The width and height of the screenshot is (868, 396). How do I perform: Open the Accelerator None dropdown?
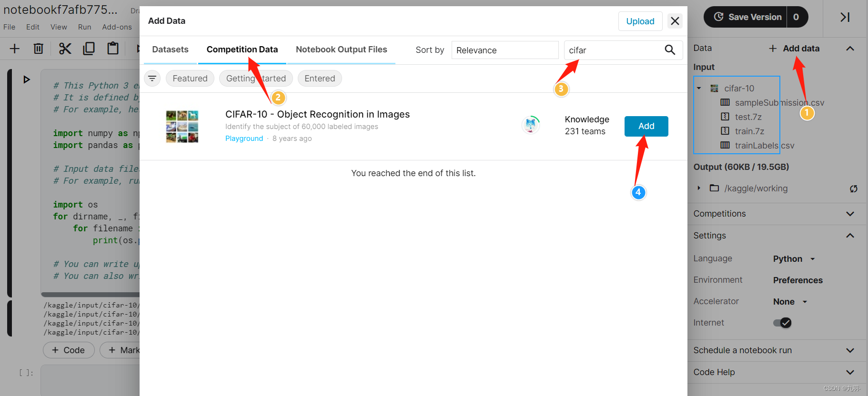click(790, 302)
